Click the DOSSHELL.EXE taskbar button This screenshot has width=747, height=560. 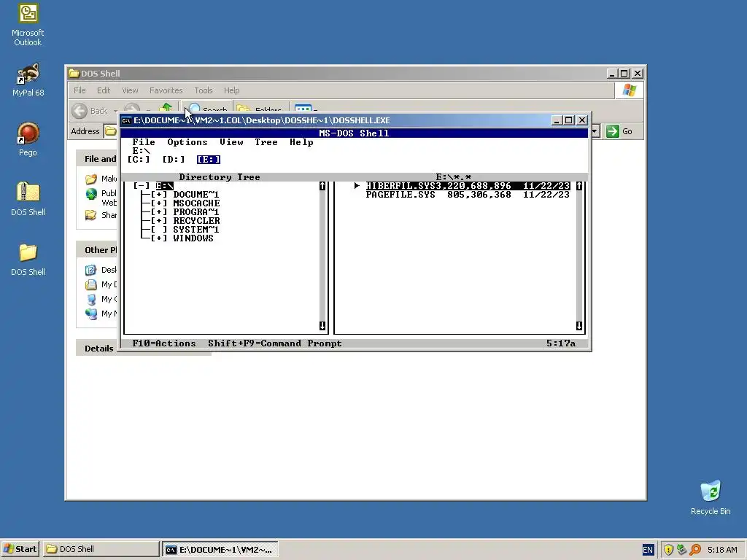click(220, 550)
